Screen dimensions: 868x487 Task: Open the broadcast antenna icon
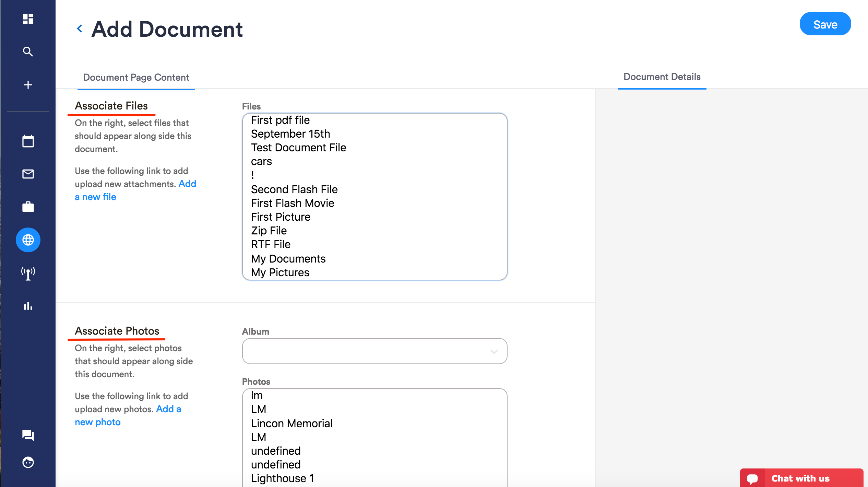click(28, 273)
